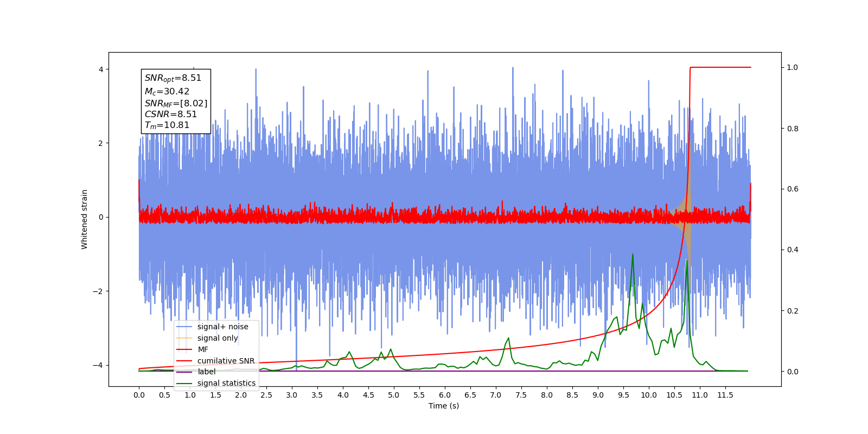
Task: Click the 0.2 tick on the right-hand axis
Action: click(793, 311)
